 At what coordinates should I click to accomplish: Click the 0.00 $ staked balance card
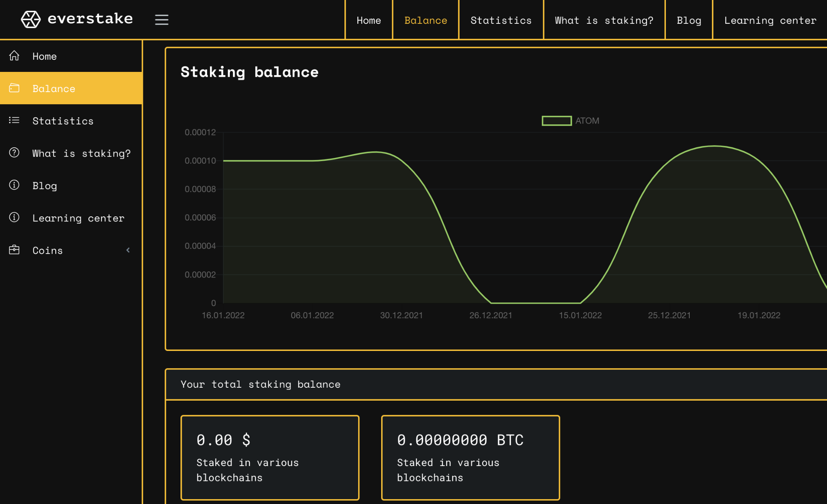pos(270,458)
